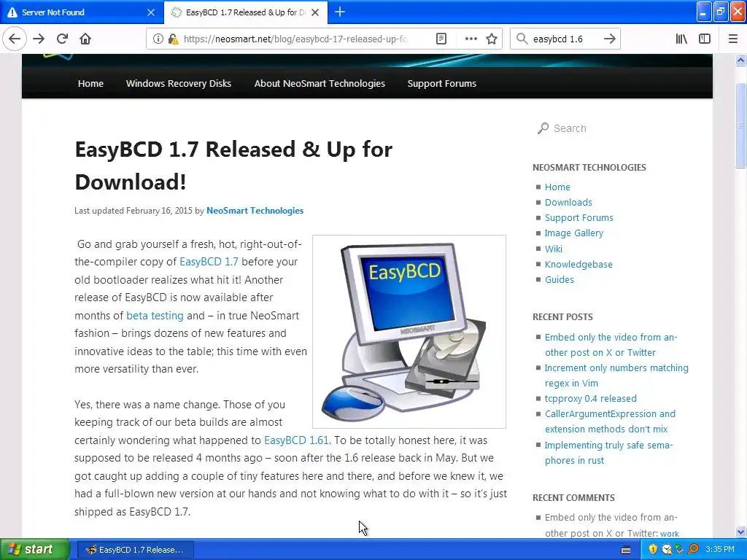The height and width of the screenshot is (560, 747).
Task: Open Support Forums in the top navigation bar
Action: click(441, 83)
